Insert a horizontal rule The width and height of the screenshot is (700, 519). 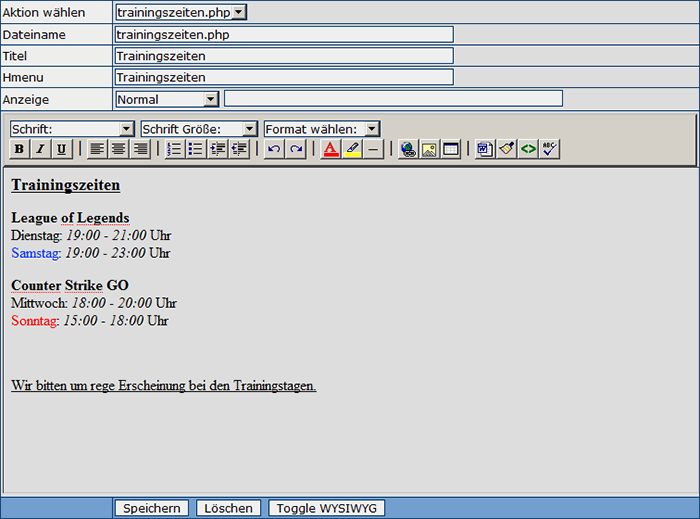[x=374, y=149]
